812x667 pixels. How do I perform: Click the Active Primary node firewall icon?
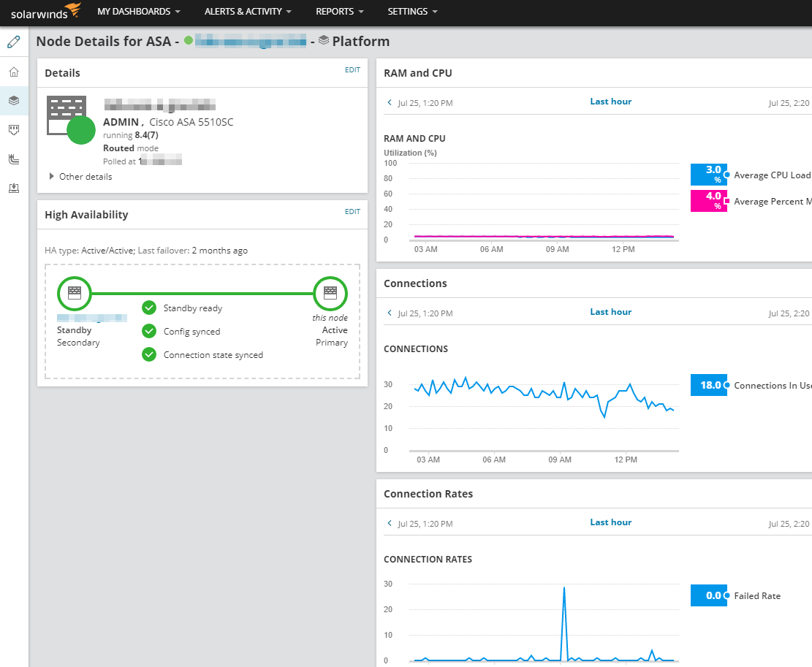coord(330,294)
